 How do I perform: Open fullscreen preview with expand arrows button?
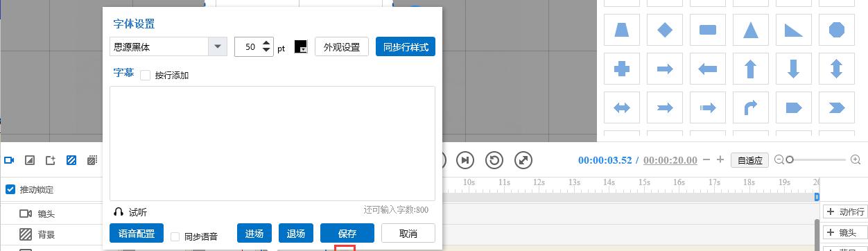tap(523, 160)
